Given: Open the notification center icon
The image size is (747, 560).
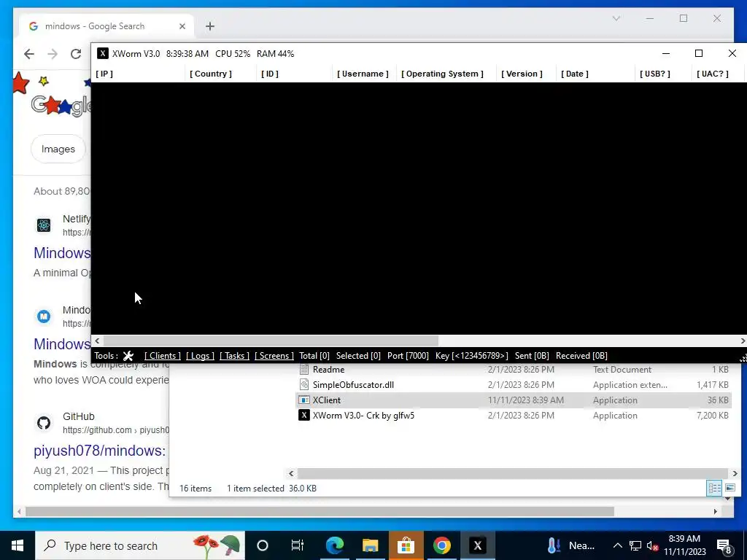Looking at the screenshot, I should (724, 546).
